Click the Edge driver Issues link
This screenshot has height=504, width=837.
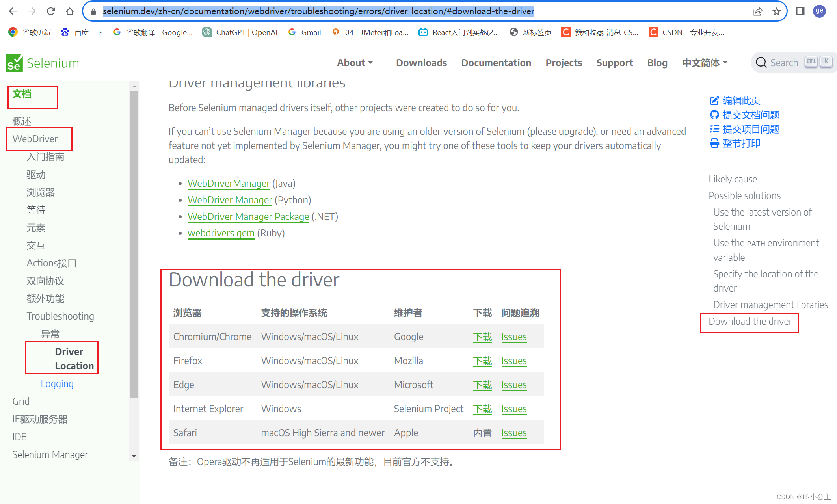coord(513,385)
